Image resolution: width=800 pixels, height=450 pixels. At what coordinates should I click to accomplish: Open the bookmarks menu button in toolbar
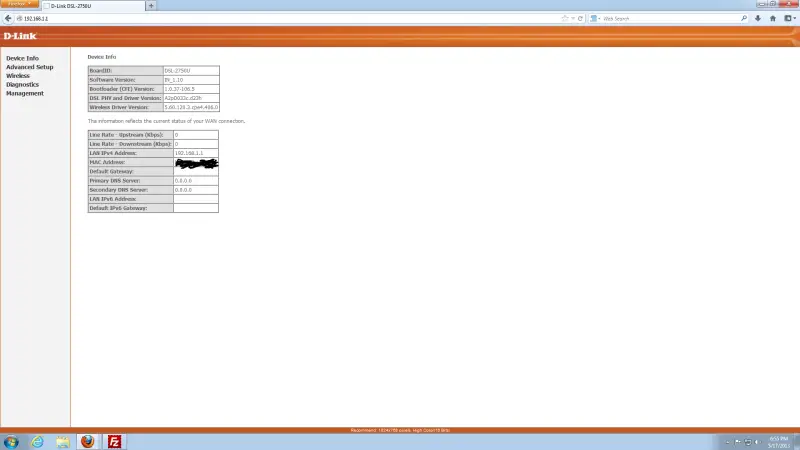tap(789, 18)
